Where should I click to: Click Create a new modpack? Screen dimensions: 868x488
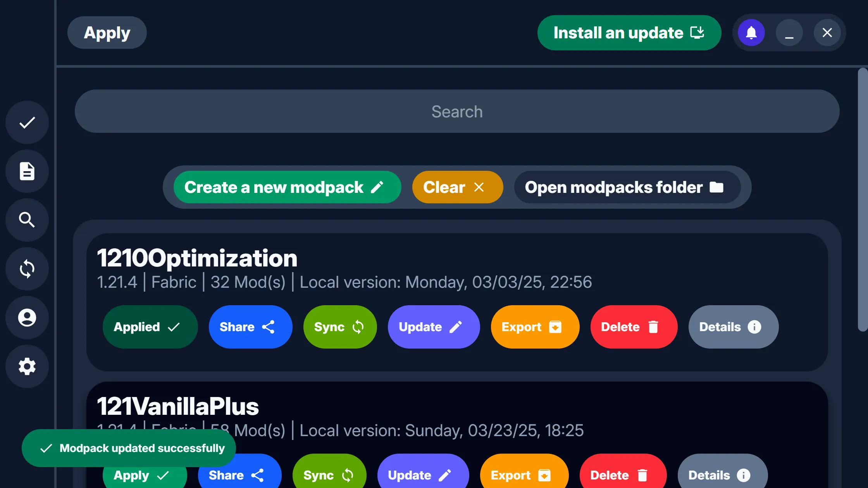pyautogui.click(x=287, y=187)
